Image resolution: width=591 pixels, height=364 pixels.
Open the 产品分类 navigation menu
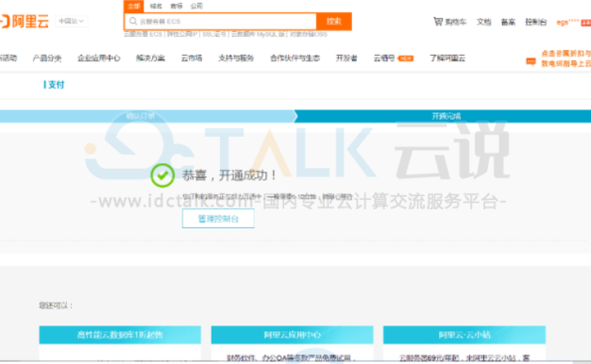[x=47, y=58]
